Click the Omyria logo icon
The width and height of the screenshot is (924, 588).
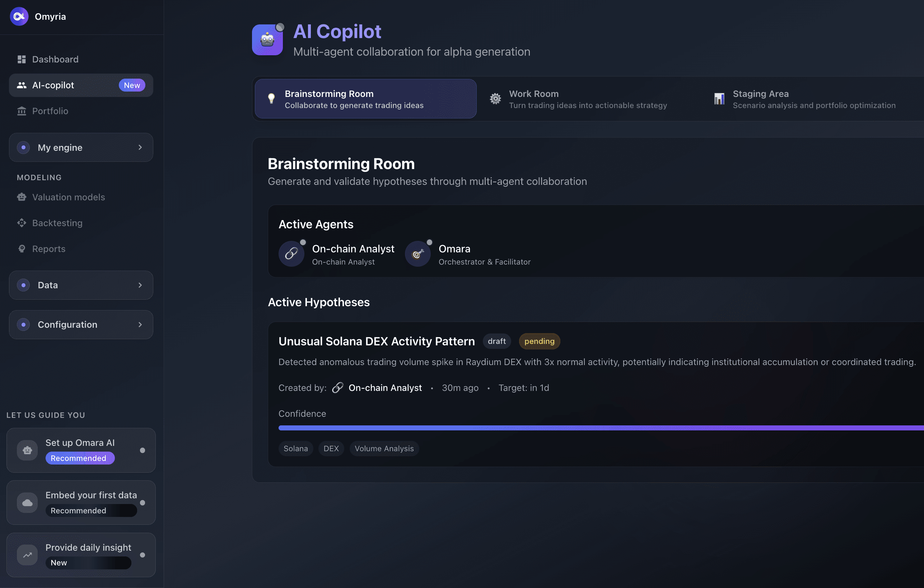19,17
